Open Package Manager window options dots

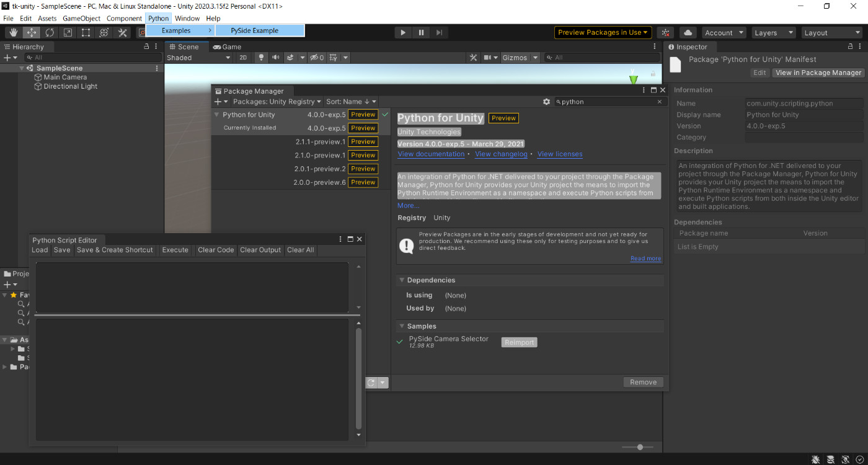[x=644, y=91]
